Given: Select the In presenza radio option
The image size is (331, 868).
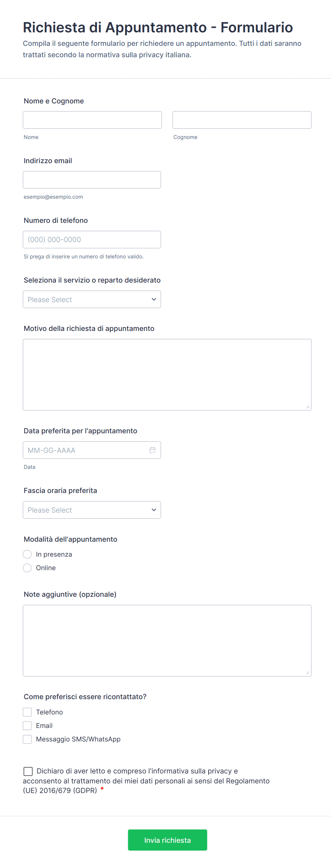Looking at the screenshot, I should [27, 554].
